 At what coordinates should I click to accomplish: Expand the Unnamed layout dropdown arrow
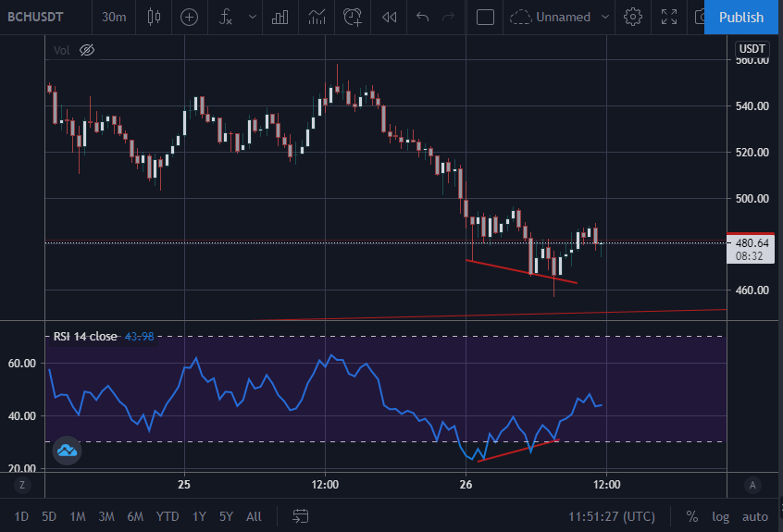(x=605, y=17)
